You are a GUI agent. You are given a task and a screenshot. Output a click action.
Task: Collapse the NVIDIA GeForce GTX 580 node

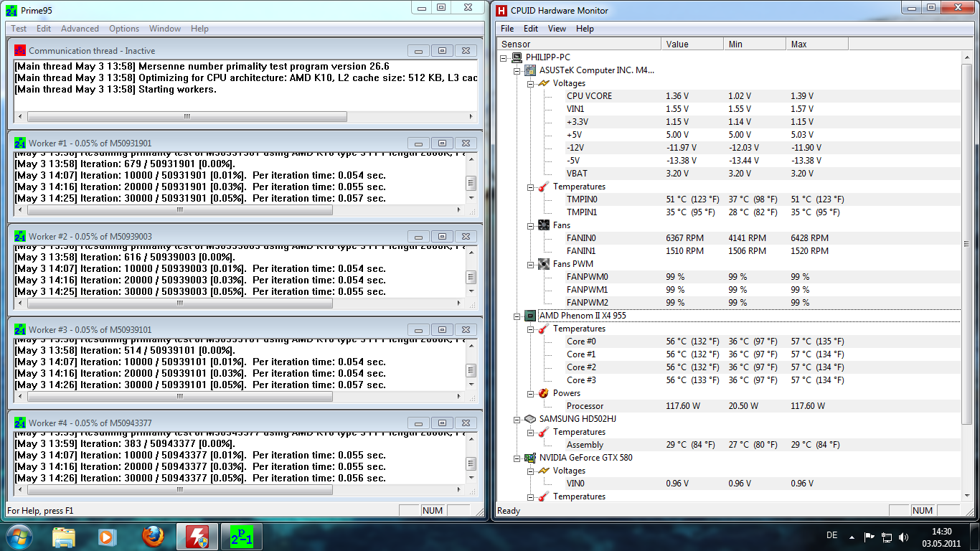pyautogui.click(x=517, y=458)
